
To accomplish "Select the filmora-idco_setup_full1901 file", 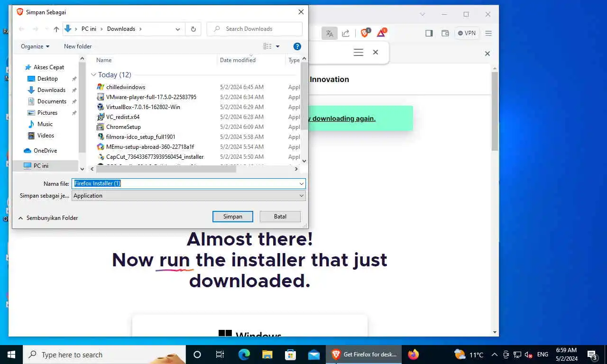I will click(140, 137).
